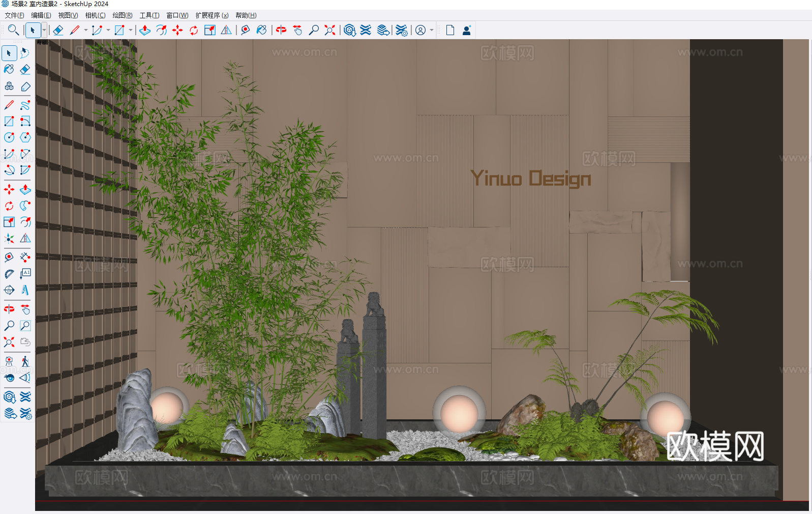Open the 扩展程序 extensions menu
The width and height of the screenshot is (812, 514).
pos(212,15)
